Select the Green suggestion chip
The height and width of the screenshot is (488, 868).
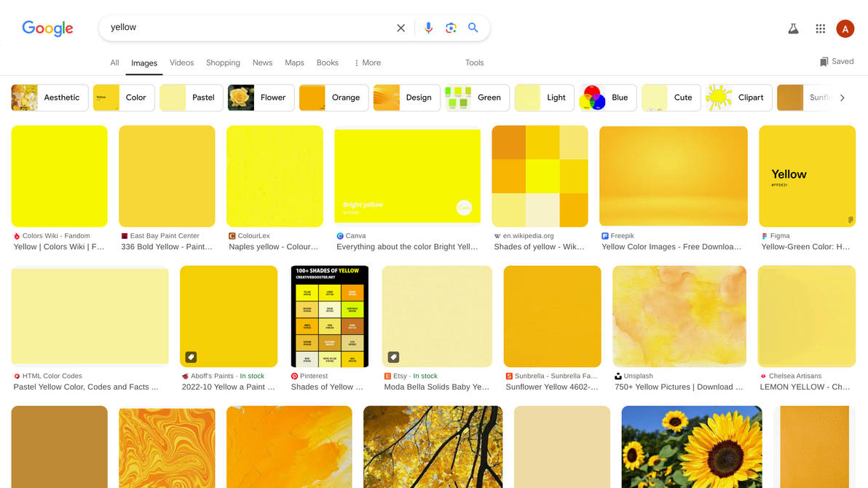tap(477, 98)
